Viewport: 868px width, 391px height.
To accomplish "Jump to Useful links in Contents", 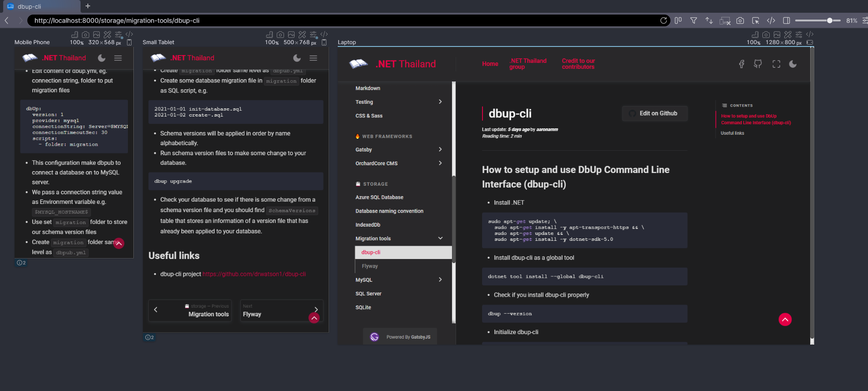I will (x=732, y=133).
